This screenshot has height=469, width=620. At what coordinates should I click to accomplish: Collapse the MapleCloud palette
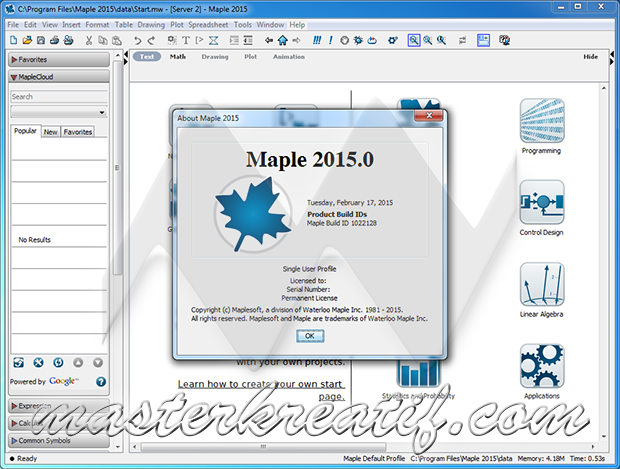59,77
